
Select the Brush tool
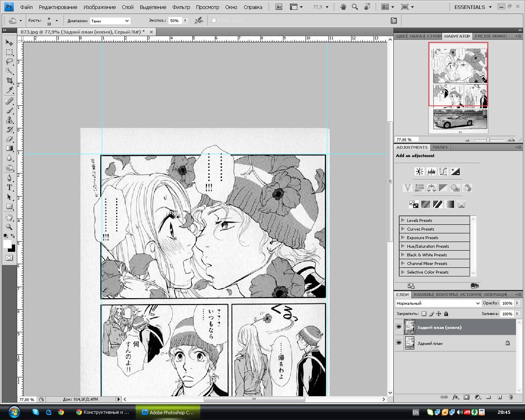click(9, 111)
